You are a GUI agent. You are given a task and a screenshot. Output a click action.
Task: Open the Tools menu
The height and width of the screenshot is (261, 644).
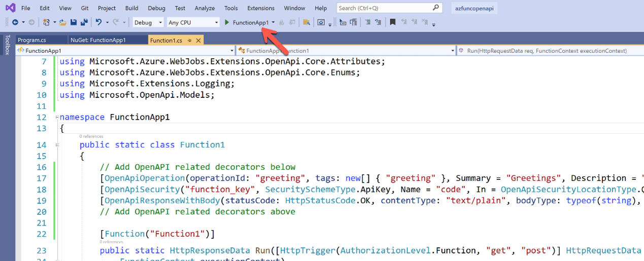pyautogui.click(x=231, y=8)
